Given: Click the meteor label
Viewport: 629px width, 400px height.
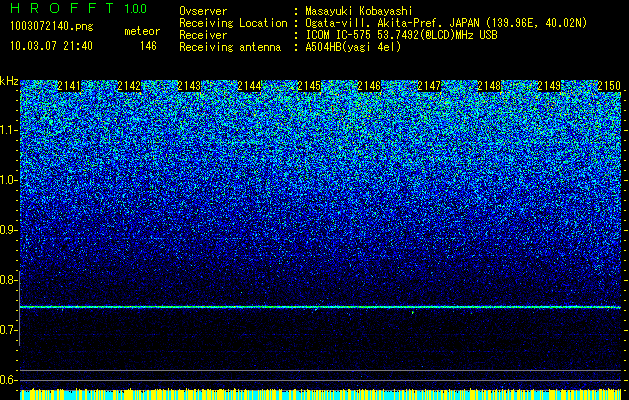Looking at the screenshot, I should (x=142, y=31).
